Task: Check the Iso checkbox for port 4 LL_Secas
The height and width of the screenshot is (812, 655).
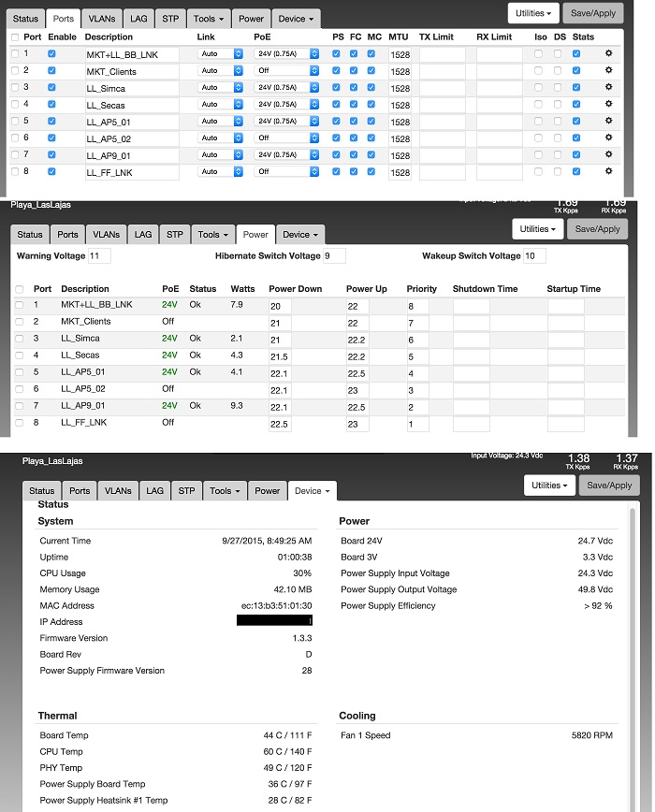Action: tap(538, 105)
